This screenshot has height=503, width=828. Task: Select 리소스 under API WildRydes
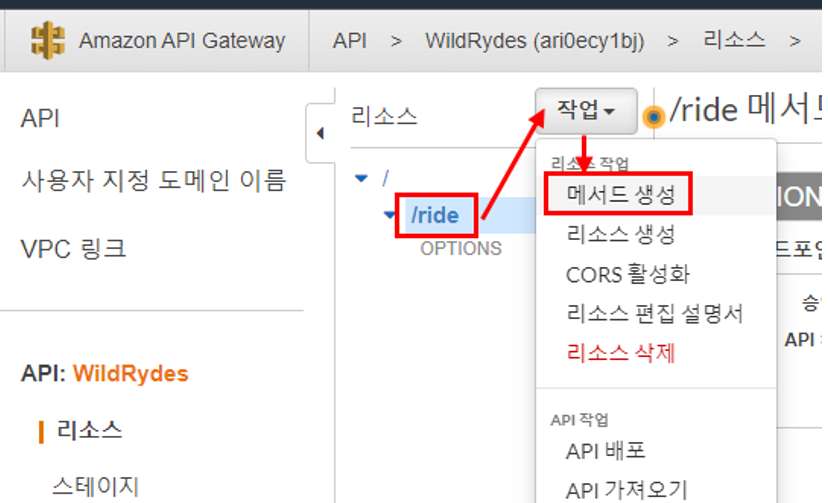point(89,430)
